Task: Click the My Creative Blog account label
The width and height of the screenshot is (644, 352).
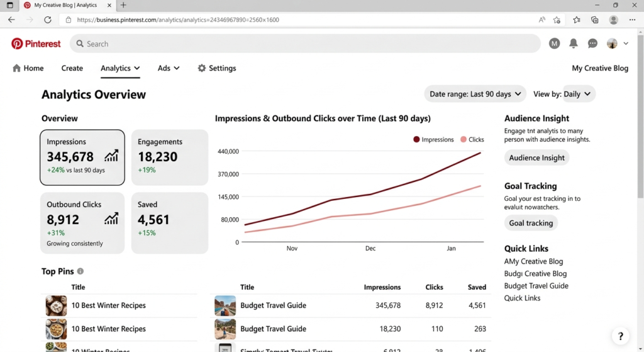Action: [x=600, y=68]
